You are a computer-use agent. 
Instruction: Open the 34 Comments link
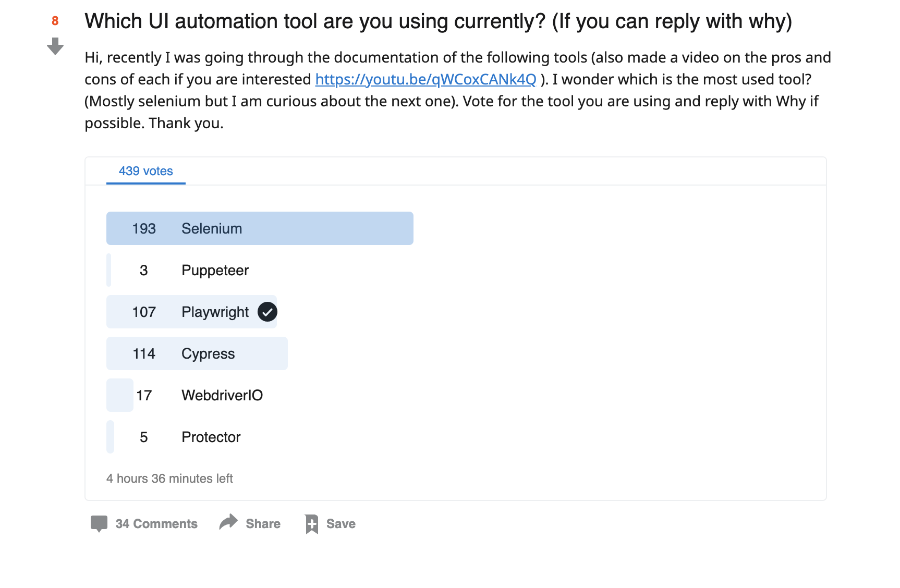tap(156, 524)
